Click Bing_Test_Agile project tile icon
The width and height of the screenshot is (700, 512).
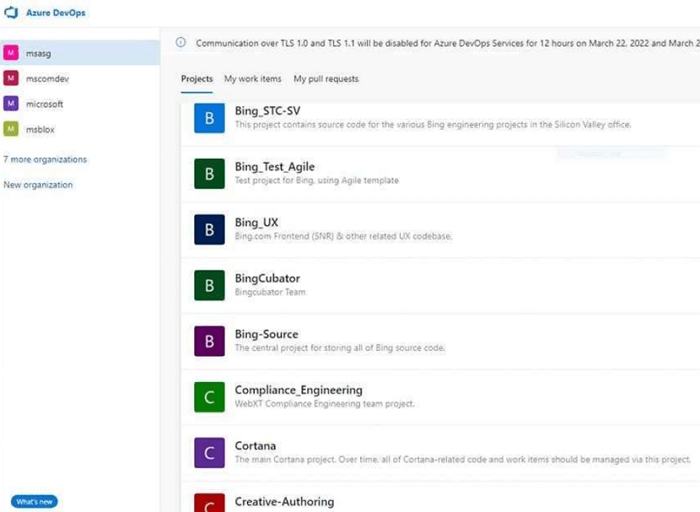point(209,174)
